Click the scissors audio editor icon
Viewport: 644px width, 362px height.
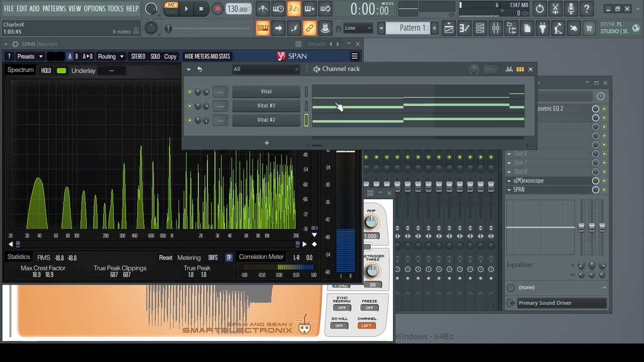555,9
